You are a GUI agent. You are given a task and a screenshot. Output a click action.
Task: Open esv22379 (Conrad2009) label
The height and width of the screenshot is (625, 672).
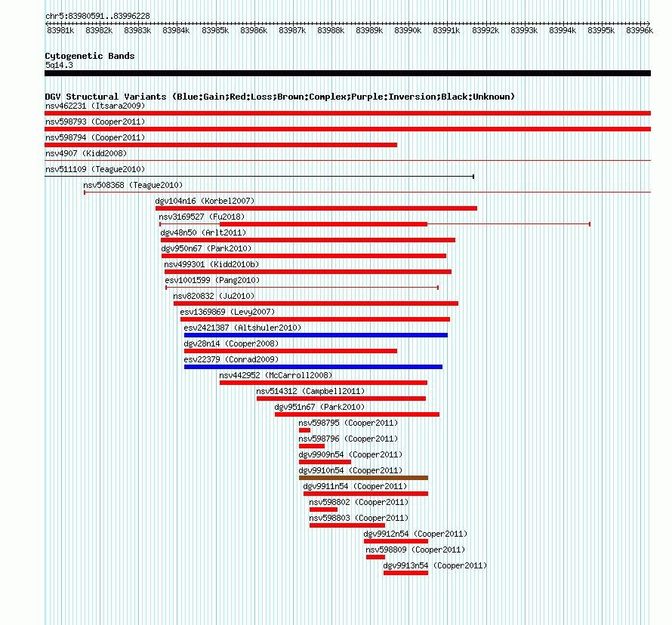click(x=231, y=359)
